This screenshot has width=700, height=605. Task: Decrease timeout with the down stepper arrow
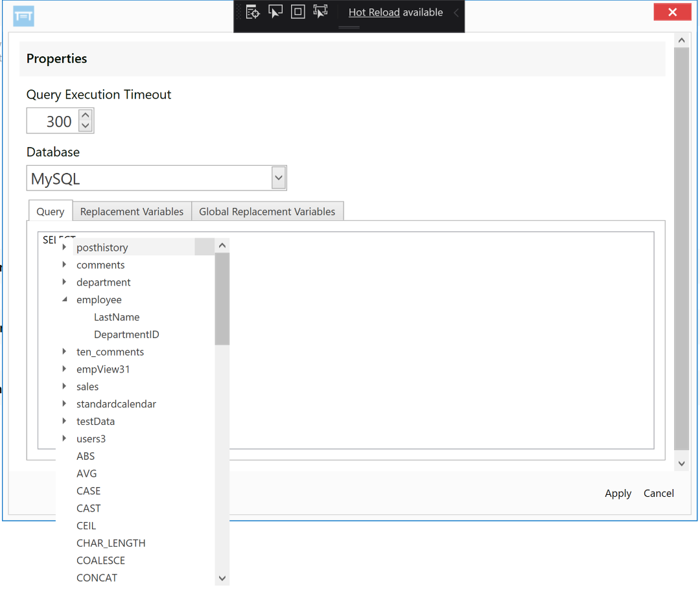(85, 125)
